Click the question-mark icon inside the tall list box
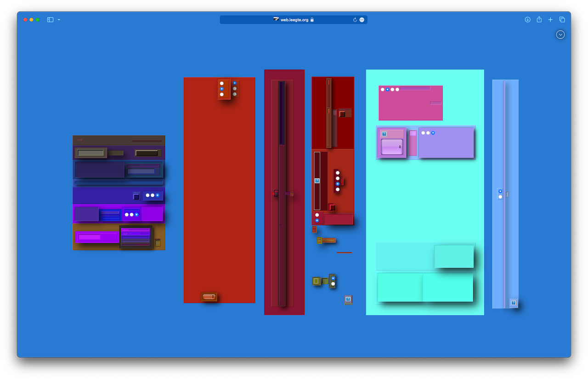Screen dimensions: 588x380 click(x=317, y=181)
